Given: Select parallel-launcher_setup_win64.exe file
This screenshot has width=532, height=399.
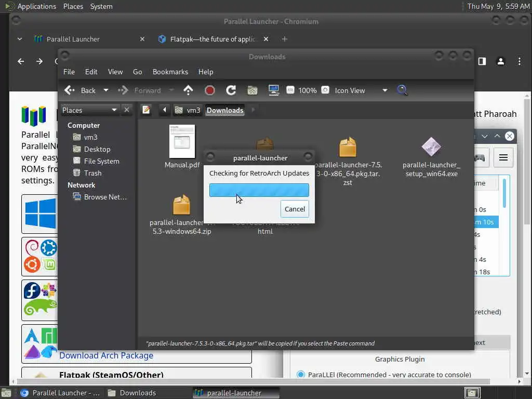Looking at the screenshot, I should (x=431, y=157).
